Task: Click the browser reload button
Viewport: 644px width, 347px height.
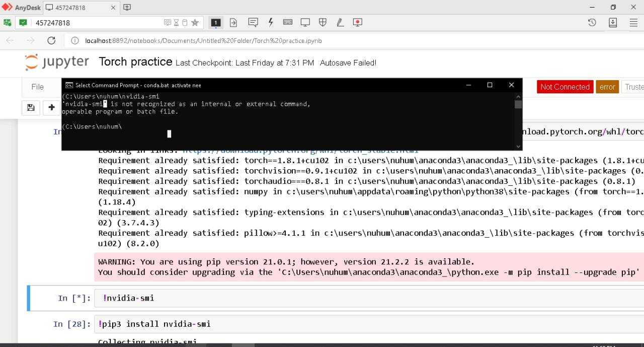Action: [51, 40]
